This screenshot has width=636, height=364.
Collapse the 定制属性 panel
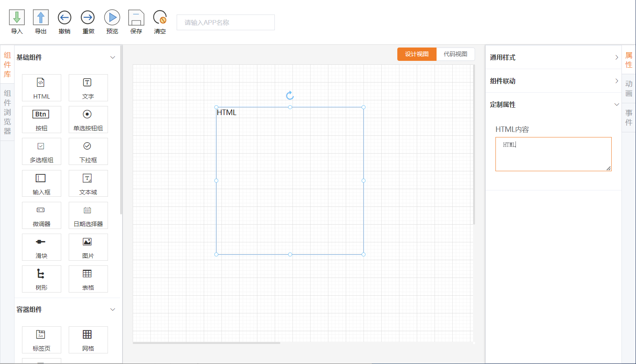[554, 104]
